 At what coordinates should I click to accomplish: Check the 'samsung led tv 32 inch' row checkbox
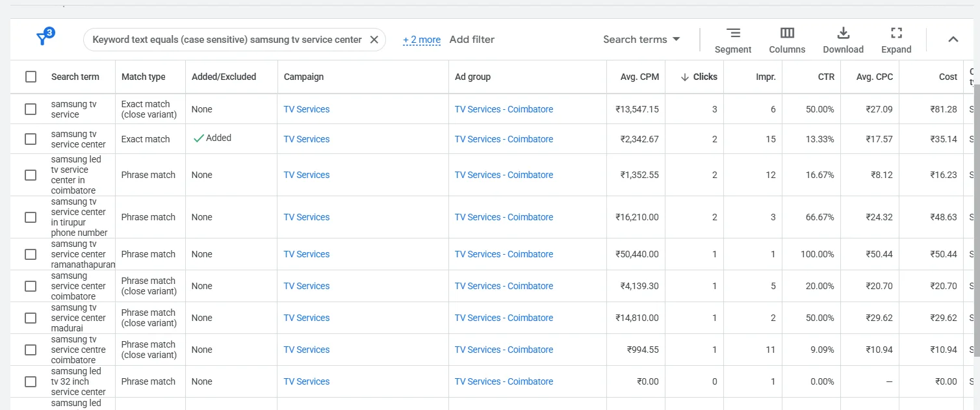pos(31,381)
